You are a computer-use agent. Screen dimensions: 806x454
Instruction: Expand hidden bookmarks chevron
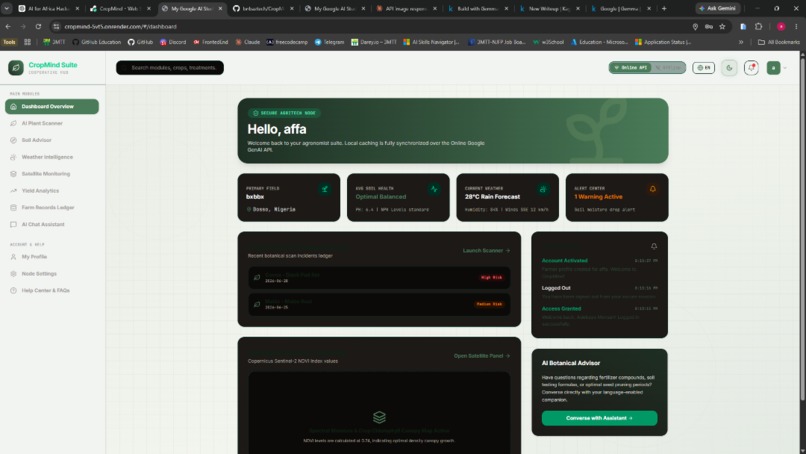[741, 42]
